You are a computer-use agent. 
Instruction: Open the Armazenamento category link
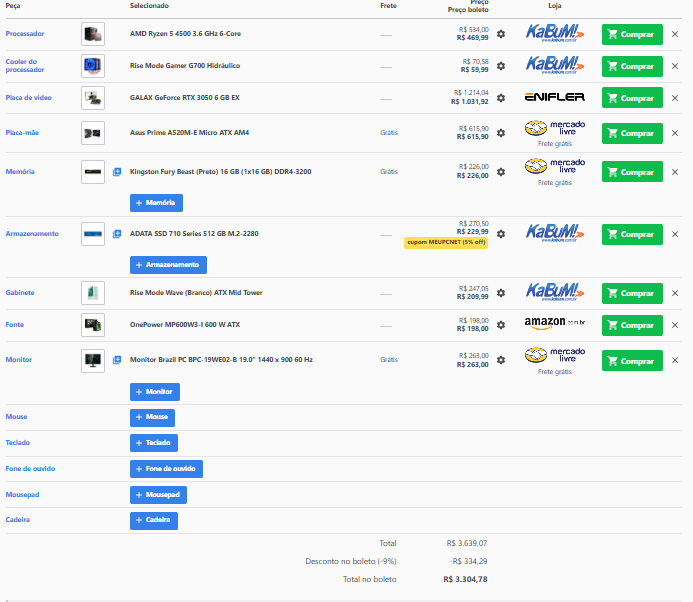click(32, 234)
